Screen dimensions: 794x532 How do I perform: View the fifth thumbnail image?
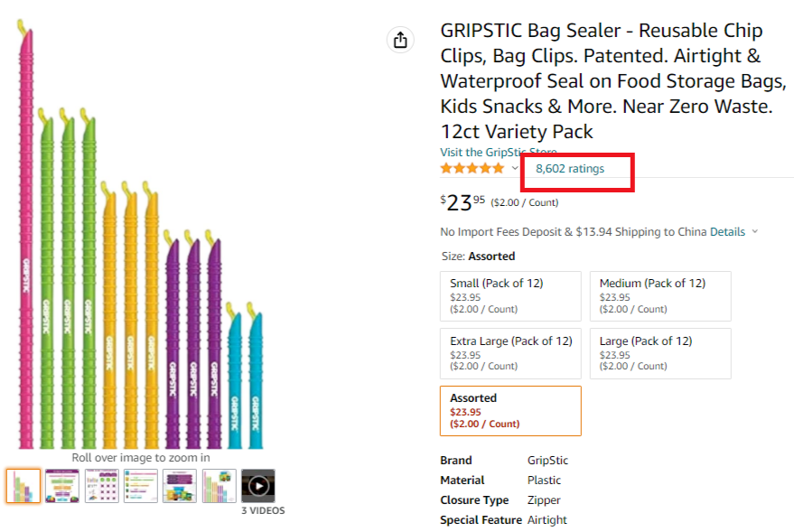coord(180,486)
